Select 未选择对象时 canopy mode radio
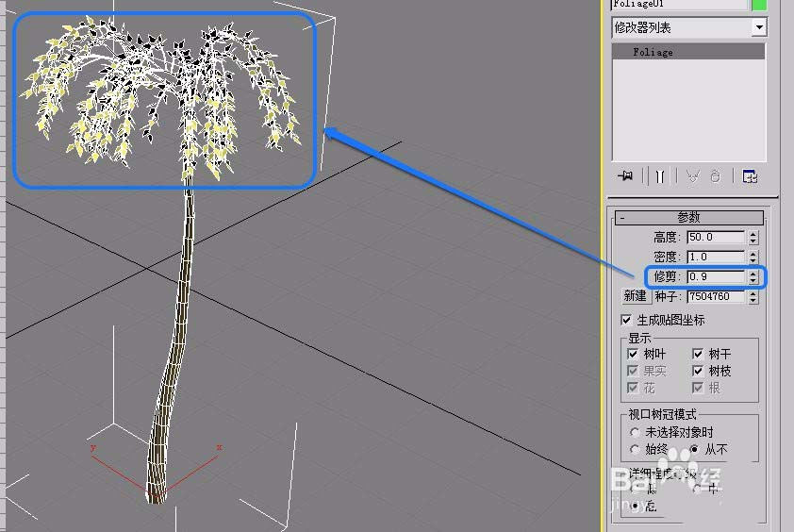 pos(635,432)
